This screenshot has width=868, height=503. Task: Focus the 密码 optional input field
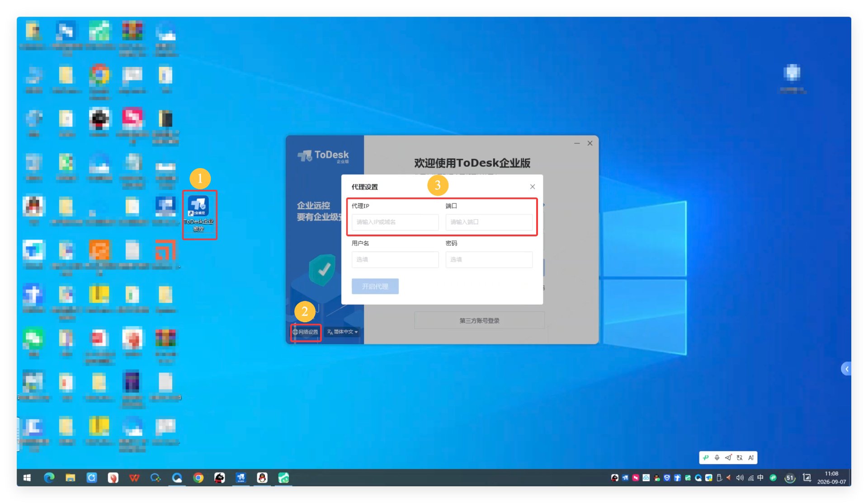click(x=489, y=259)
